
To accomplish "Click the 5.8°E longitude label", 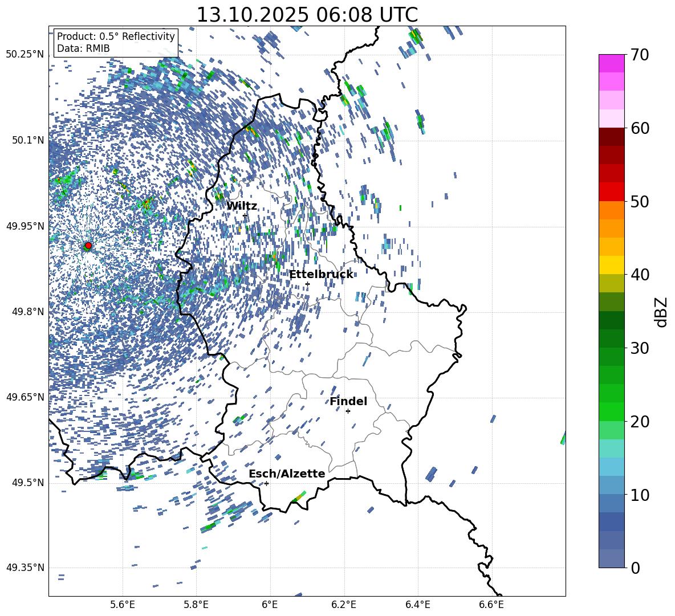I will (x=196, y=605).
